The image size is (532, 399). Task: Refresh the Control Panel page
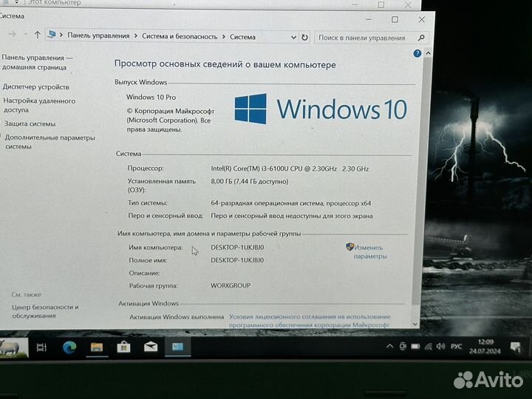304,38
